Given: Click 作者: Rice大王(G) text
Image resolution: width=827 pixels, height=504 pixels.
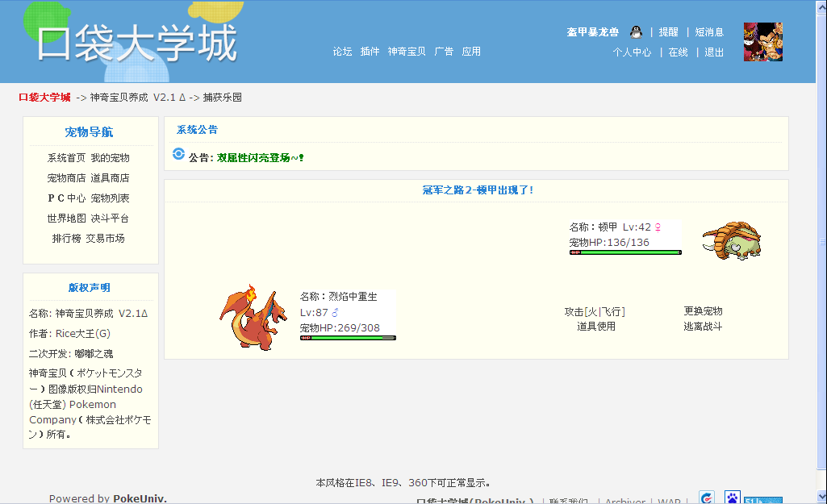Looking at the screenshot, I should coord(69,334).
